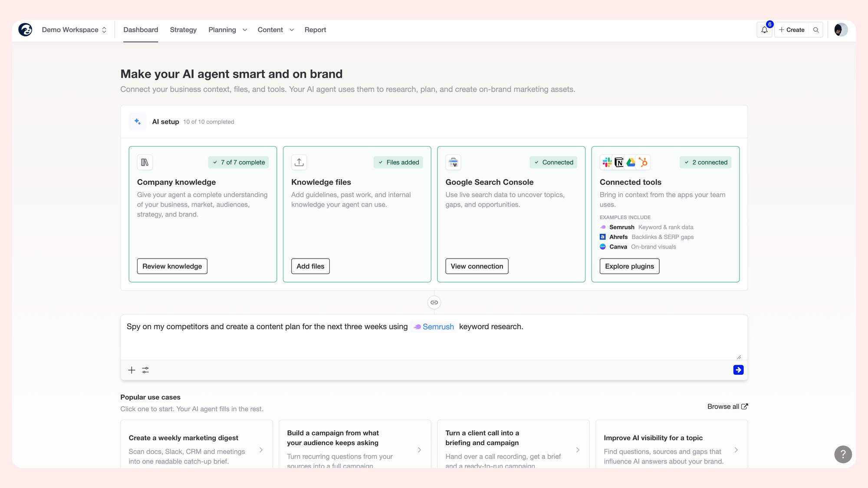This screenshot has width=868, height=488.
Task: Click the search magnifier icon
Action: 816,30
